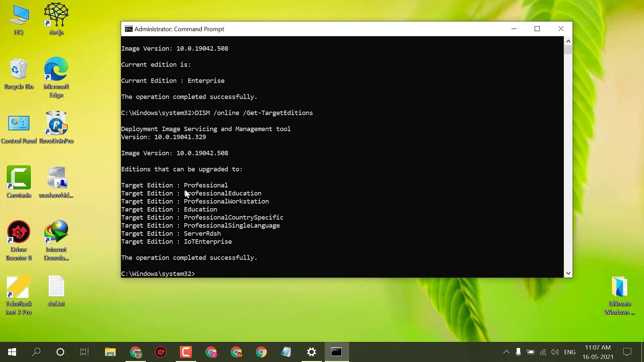Open the Command Prompt title bar system icon
This screenshot has width=644, height=362.
coord(129,29)
